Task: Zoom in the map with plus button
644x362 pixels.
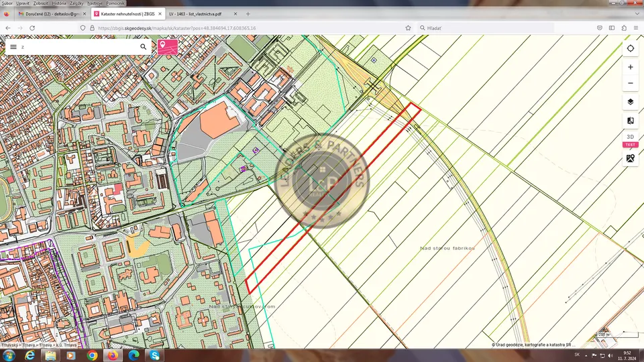Action: (x=631, y=67)
